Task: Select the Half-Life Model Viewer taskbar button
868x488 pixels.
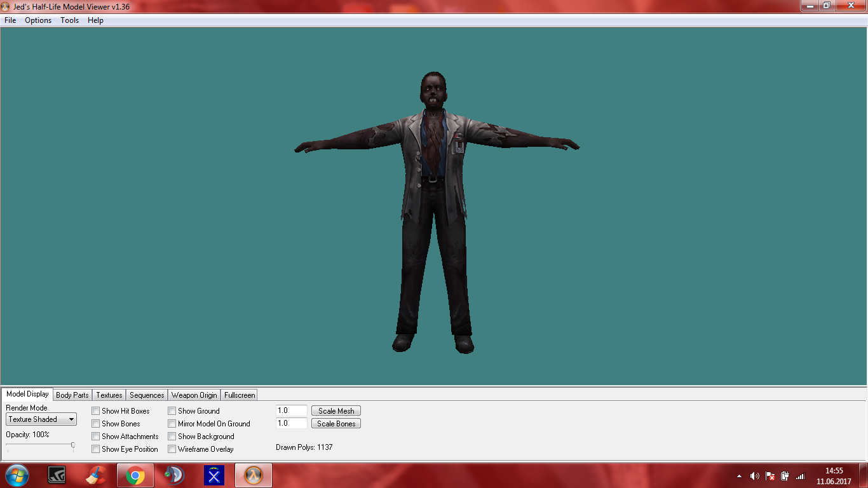Action: pyautogui.click(x=254, y=475)
